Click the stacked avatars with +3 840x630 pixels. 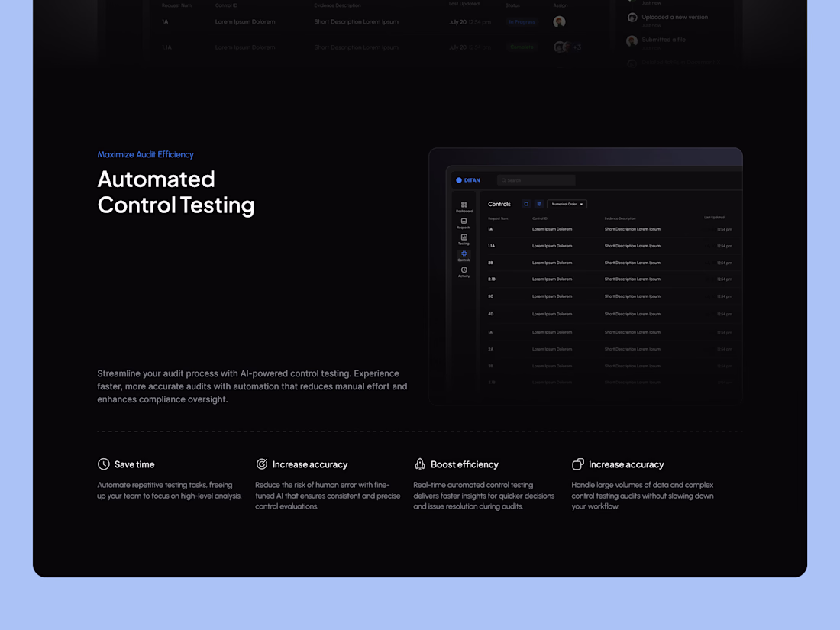pos(567,47)
